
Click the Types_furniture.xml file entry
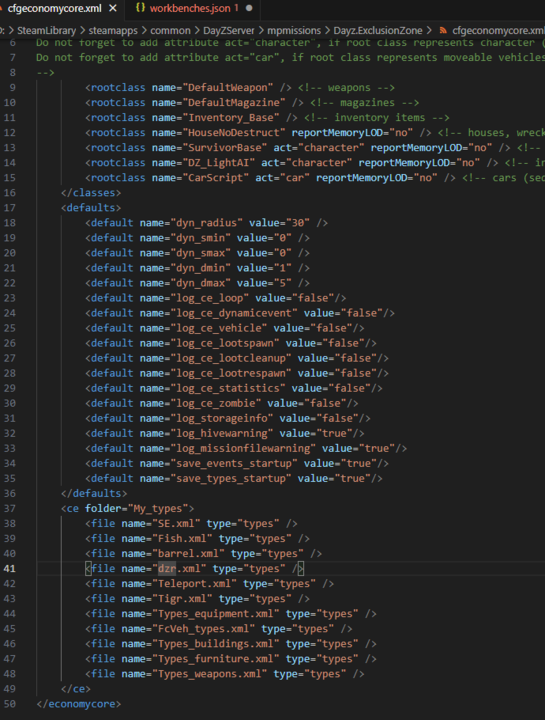(230, 659)
